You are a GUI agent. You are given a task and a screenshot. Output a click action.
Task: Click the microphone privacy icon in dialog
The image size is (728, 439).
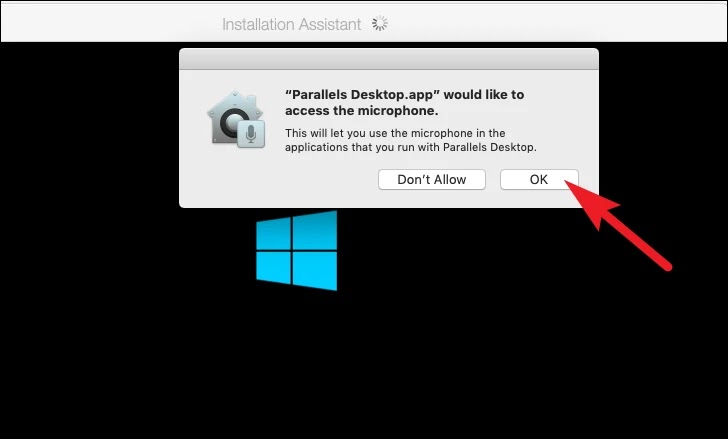click(x=236, y=119)
